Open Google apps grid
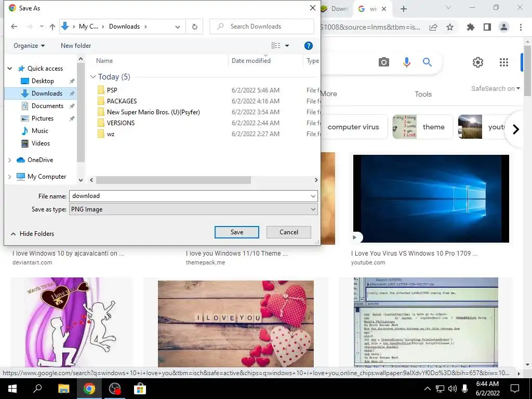This screenshot has height=399, width=532. [504, 62]
